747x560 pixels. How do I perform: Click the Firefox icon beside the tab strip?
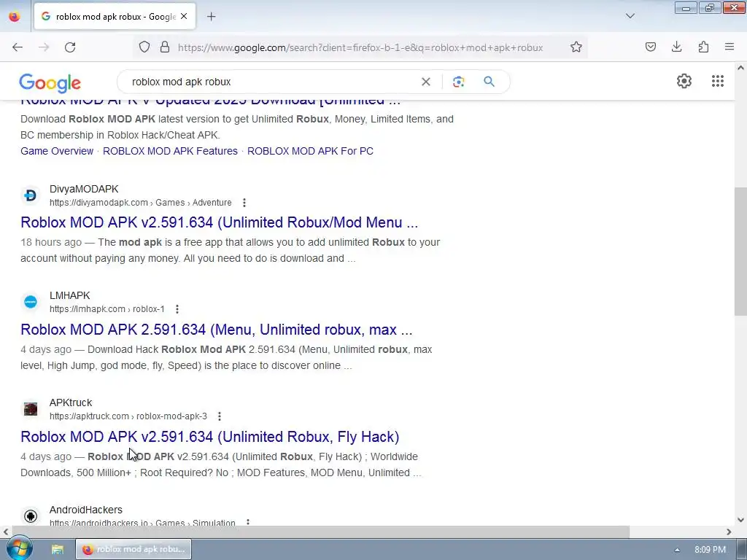tap(15, 17)
